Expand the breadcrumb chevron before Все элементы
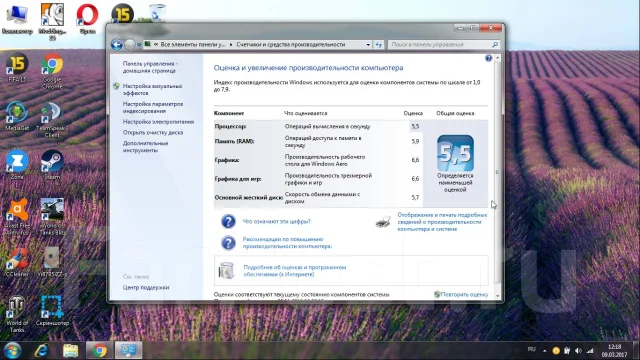Screen dimensions: 640x360 coord(156,44)
